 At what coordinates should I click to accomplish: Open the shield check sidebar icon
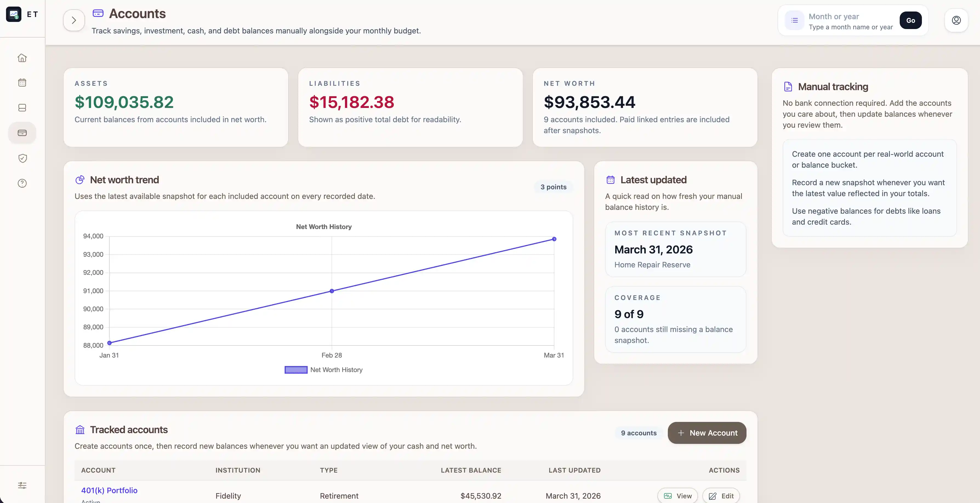coord(22,158)
